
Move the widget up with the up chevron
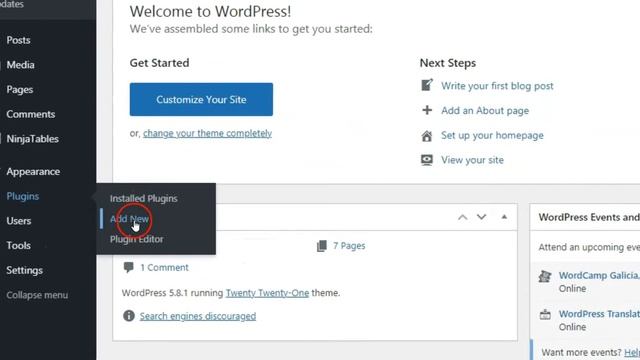pos(462,217)
